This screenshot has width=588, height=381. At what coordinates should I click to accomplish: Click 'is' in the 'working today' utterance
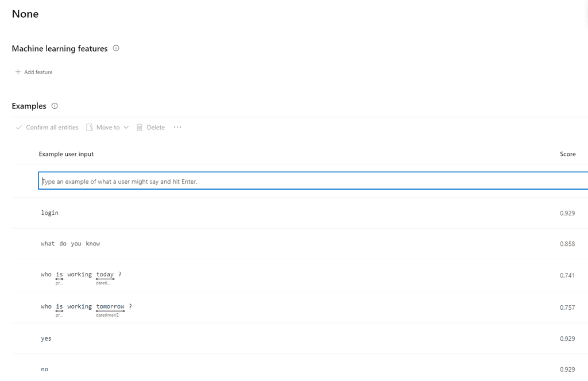[60, 275]
